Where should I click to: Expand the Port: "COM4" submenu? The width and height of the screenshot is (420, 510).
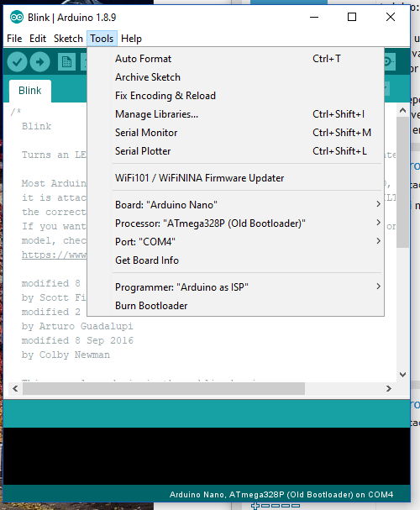[x=236, y=242]
